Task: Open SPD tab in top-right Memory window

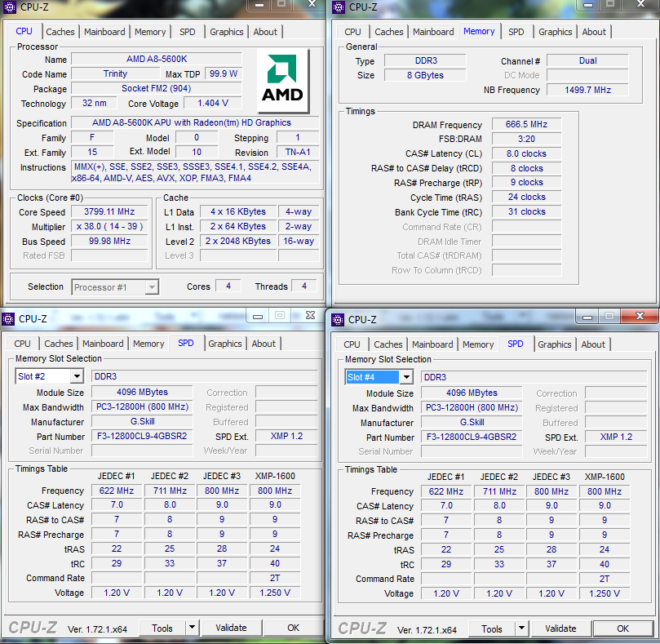Action: (516, 32)
